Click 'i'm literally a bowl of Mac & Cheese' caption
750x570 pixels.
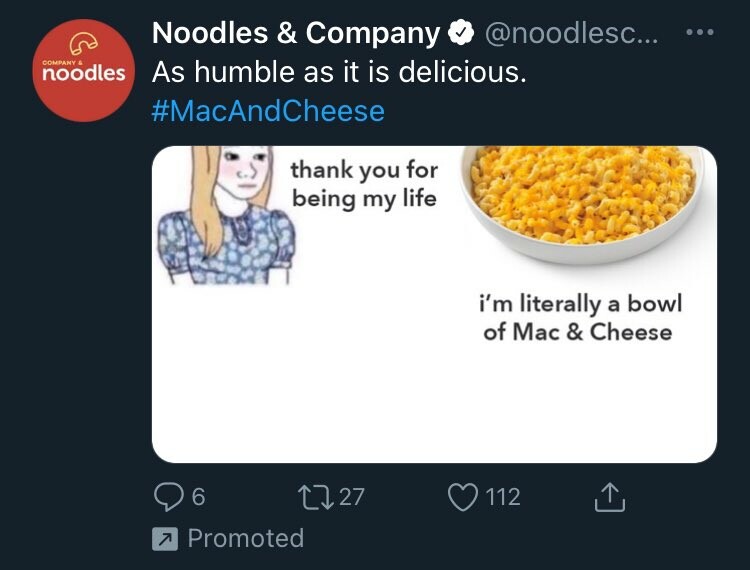[x=578, y=317]
